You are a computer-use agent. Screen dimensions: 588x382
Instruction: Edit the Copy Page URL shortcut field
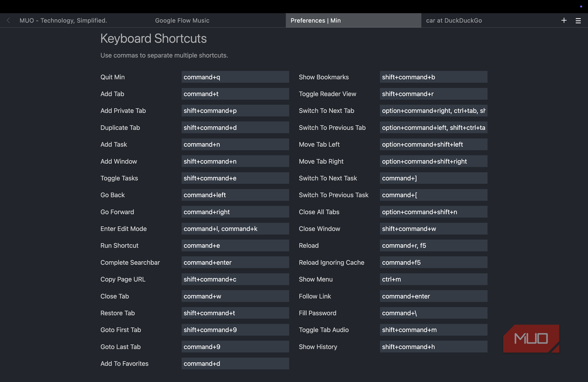click(x=235, y=279)
